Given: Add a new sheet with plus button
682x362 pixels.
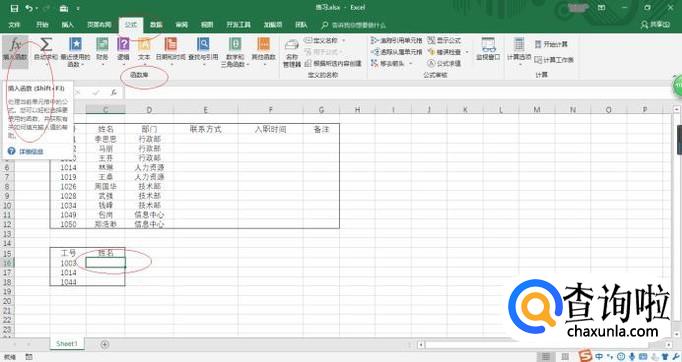Looking at the screenshot, I should pyautogui.click(x=104, y=344).
